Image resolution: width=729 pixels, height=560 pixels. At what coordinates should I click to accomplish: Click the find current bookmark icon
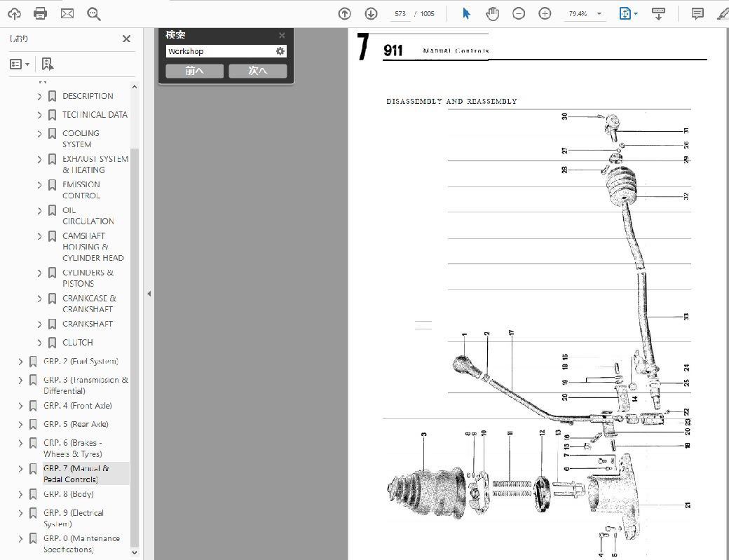(x=47, y=64)
